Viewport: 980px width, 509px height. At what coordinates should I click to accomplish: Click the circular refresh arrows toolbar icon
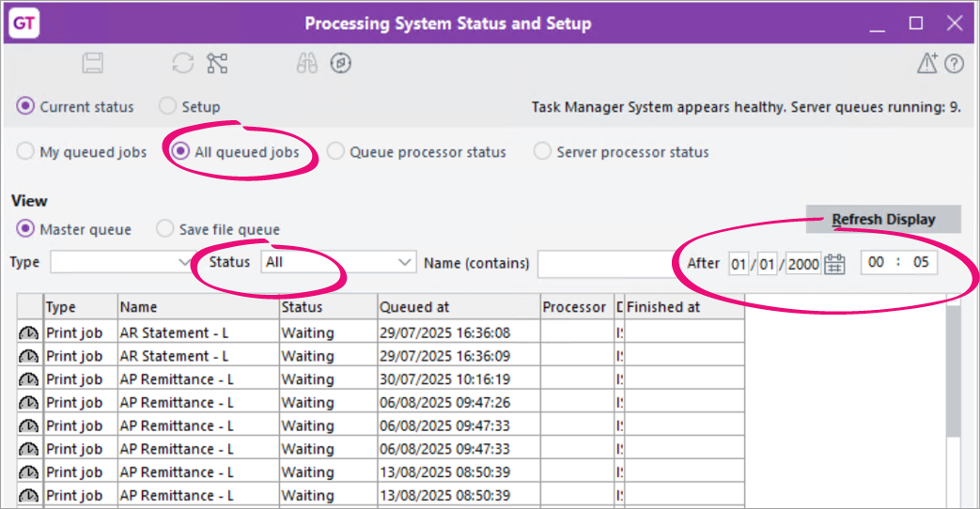(x=183, y=63)
